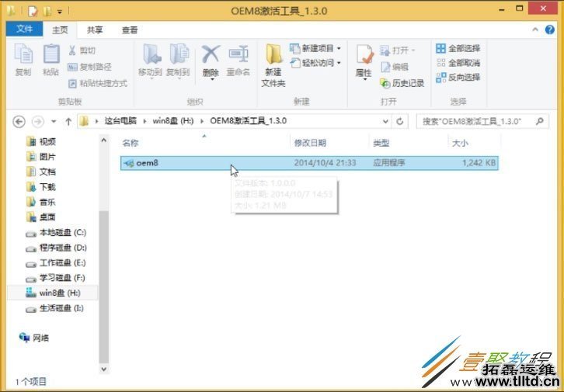The height and width of the screenshot is (392, 564).
Task: Switch to the Share (共享) tab
Action: [95, 30]
